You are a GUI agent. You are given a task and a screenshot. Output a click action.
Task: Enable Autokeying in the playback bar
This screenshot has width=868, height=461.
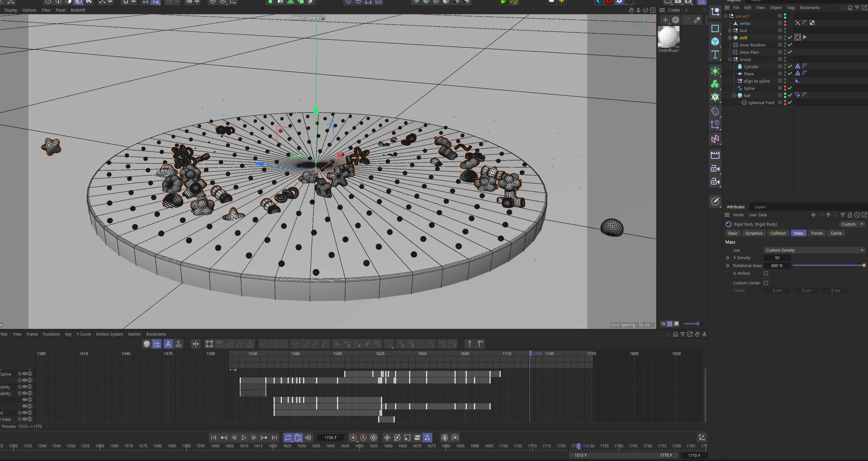363,438
